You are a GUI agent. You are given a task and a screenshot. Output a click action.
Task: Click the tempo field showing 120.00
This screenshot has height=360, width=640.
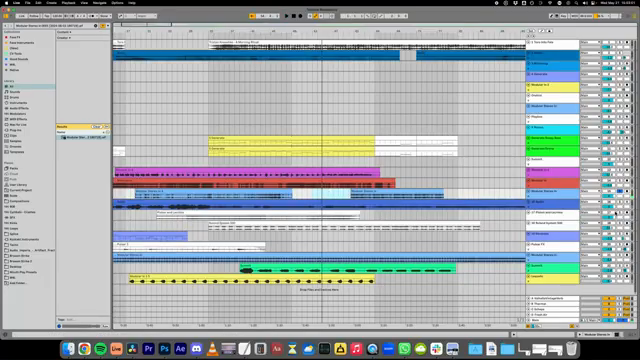point(57,16)
